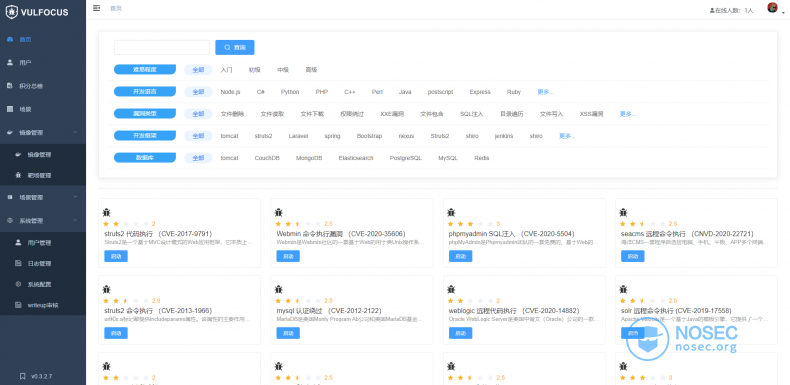Image resolution: width=790 pixels, height=385 pixels.
Task: Filter language by Java
Action: (x=405, y=92)
